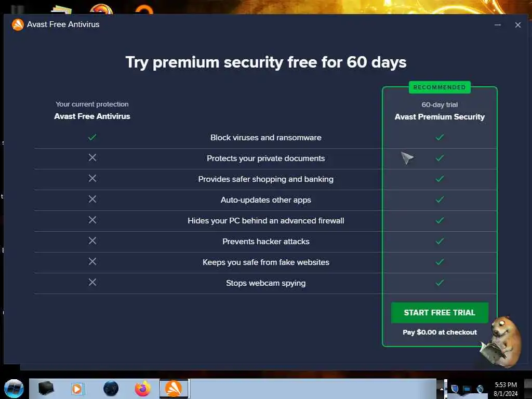Click the RECOMMENDED badge on the premium column

440,87
